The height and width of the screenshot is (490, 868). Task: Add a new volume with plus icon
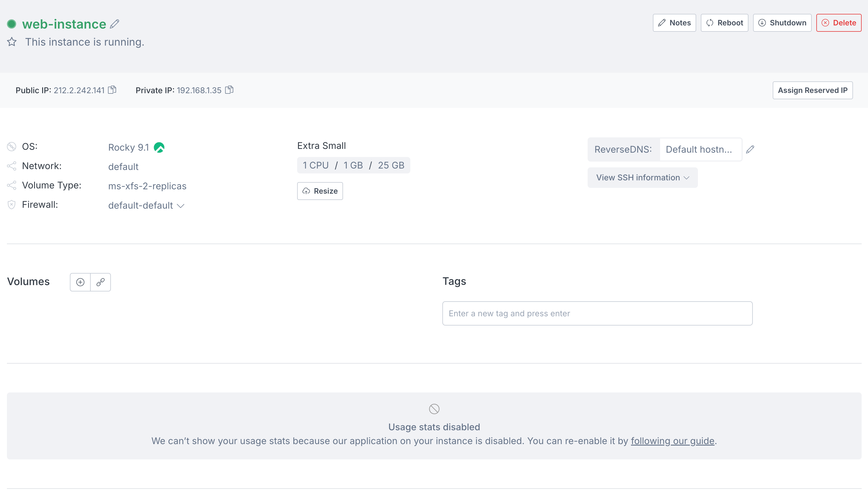80,282
